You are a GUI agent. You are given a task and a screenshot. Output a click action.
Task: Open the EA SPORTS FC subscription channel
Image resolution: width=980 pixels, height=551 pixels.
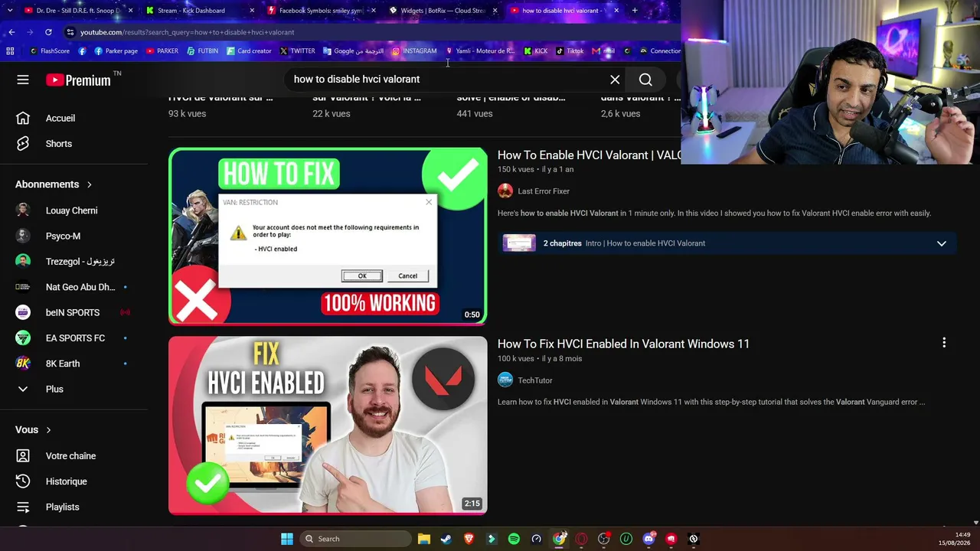coord(75,338)
